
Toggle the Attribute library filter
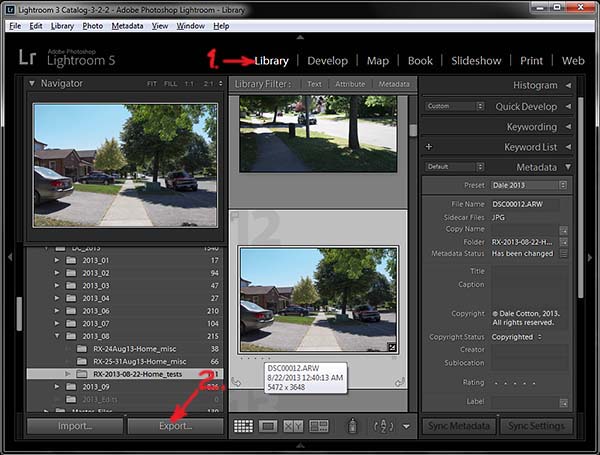coord(350,84)
